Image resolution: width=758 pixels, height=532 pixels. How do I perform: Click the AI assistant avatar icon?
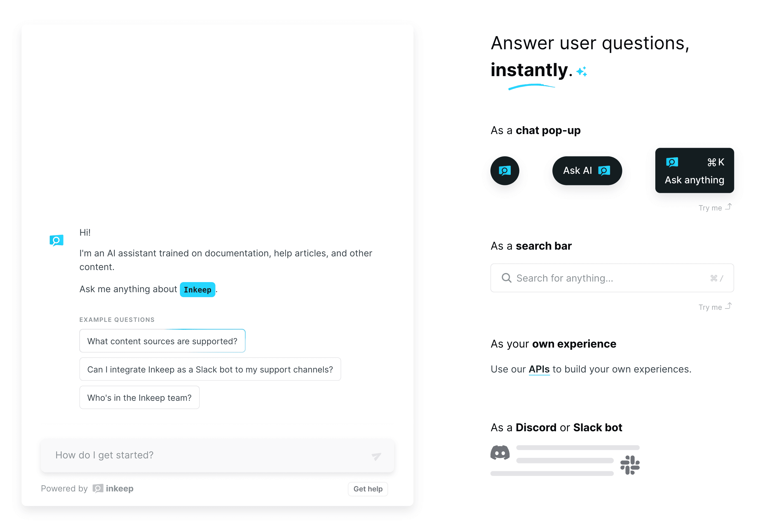tap(57, 240)
